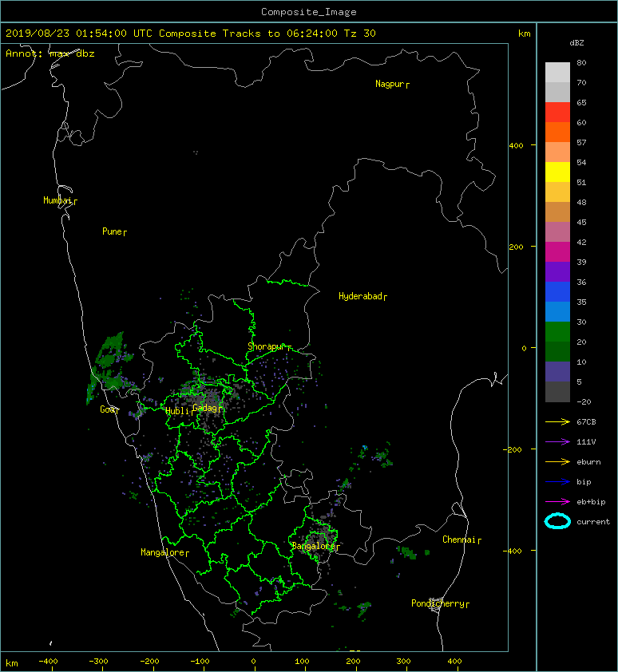Image resolution: width=618 pixels, height=672 pixels.
Task: Click the 400 tick on vertical axis
Action: click(517, 146)
